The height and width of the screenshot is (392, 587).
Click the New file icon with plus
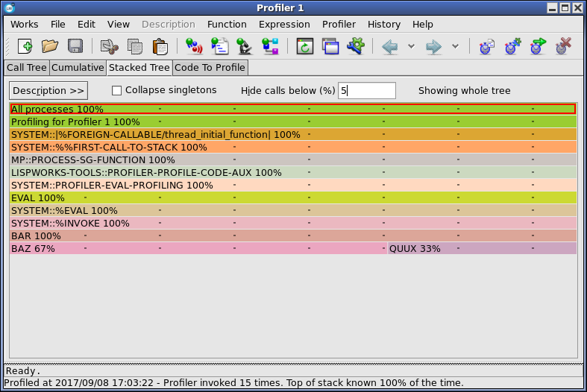(x=25, y=47)
